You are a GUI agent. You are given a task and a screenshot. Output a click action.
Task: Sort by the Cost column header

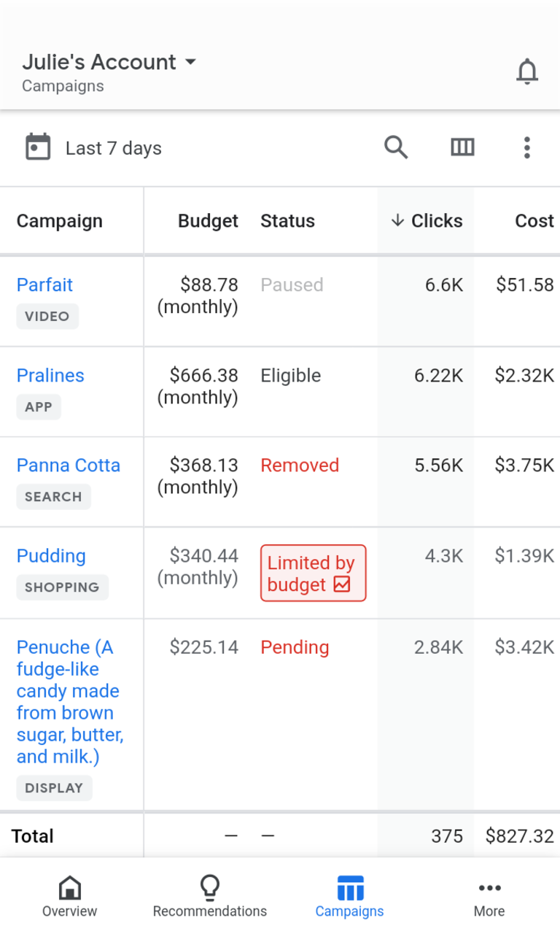click(x=533, y=220)
